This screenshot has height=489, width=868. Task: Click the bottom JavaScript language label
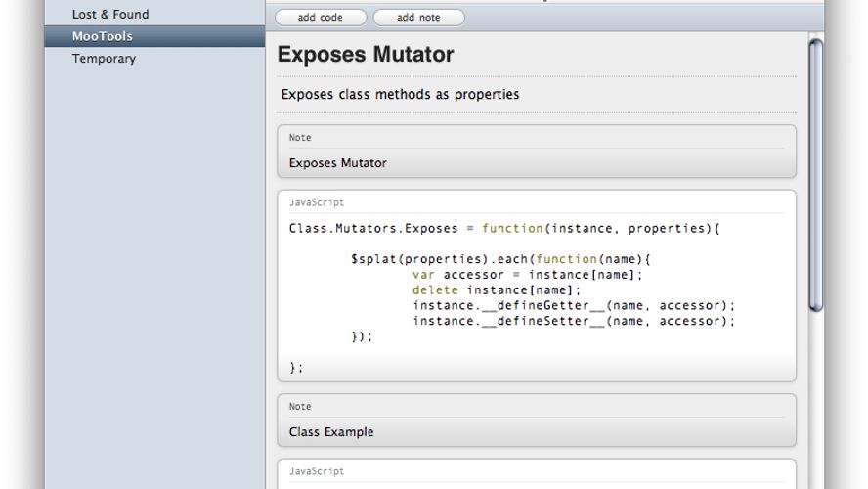coord(317,471)
